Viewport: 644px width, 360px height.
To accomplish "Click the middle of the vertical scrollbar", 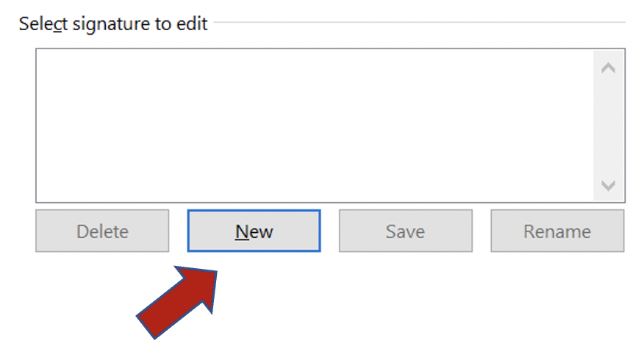I will click(x=608, y=126).
